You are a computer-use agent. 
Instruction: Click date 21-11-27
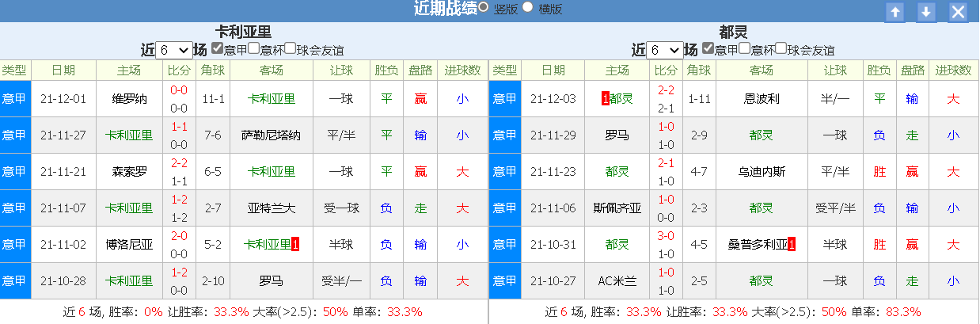(x=63, y=135)
